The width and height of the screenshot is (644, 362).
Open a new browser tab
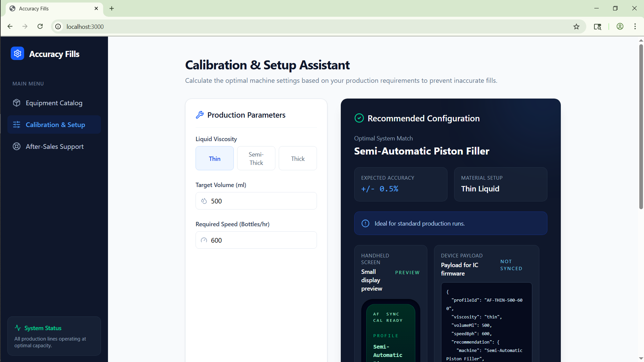[x=112, y=8]
